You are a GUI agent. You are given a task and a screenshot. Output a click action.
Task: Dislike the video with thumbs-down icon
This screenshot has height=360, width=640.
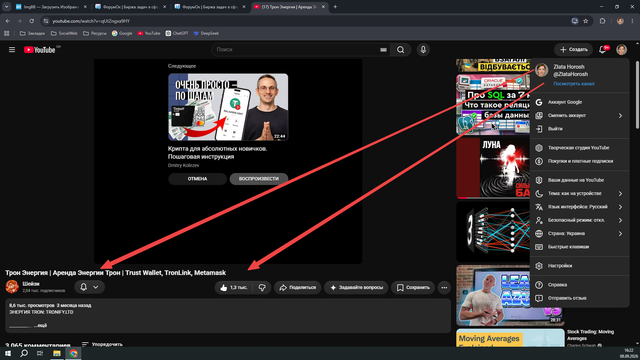point(262,287)
